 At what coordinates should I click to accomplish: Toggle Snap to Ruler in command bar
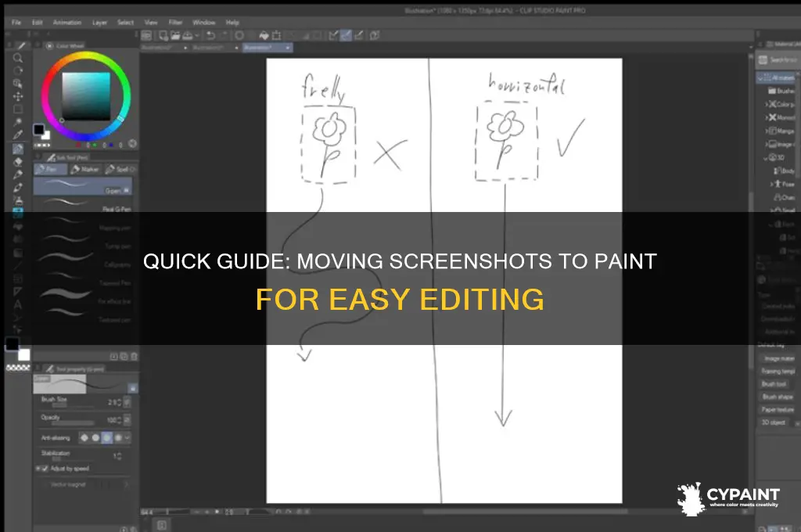(333, 35)
